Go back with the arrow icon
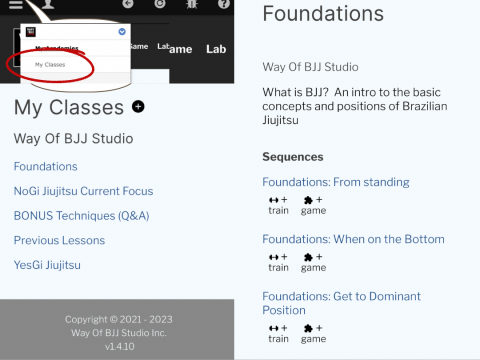The width and height of the screenshot is (480, 360). 128,4
